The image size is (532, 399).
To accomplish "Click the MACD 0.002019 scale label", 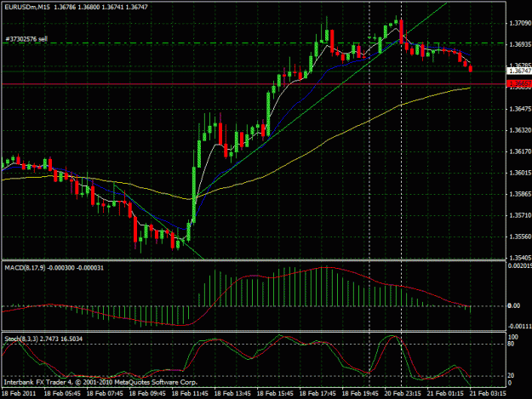I will (x=519, y=265).
